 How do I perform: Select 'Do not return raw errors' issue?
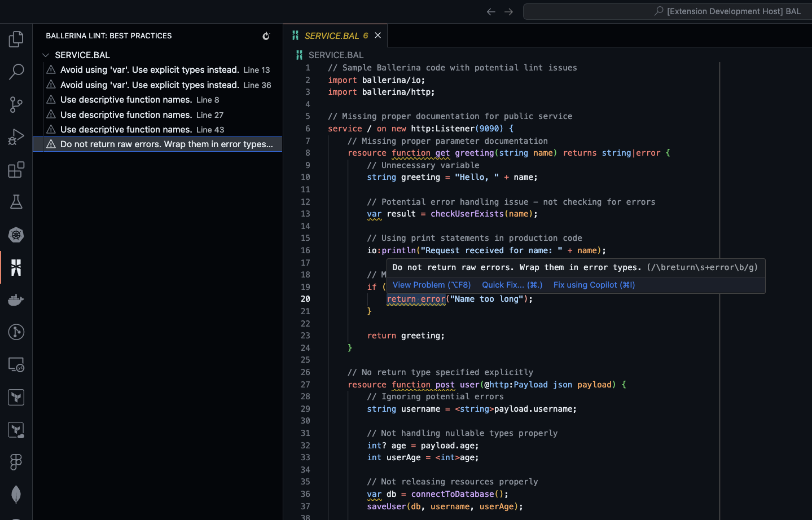point(157,144)
